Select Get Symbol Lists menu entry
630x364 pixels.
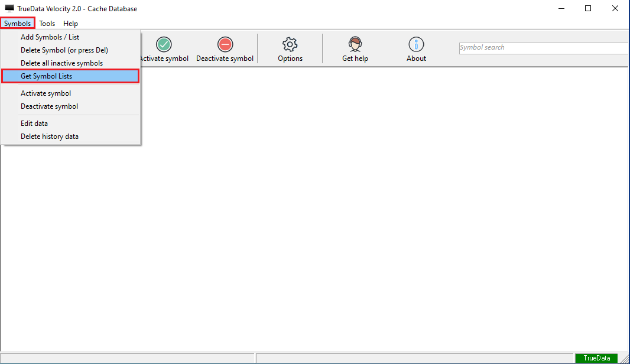click(x=71, y=76)
